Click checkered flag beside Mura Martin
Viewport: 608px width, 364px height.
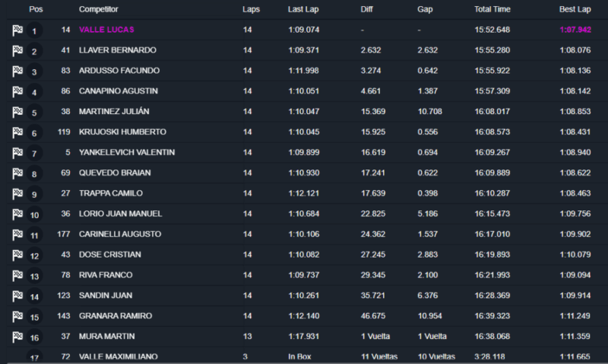17,336
